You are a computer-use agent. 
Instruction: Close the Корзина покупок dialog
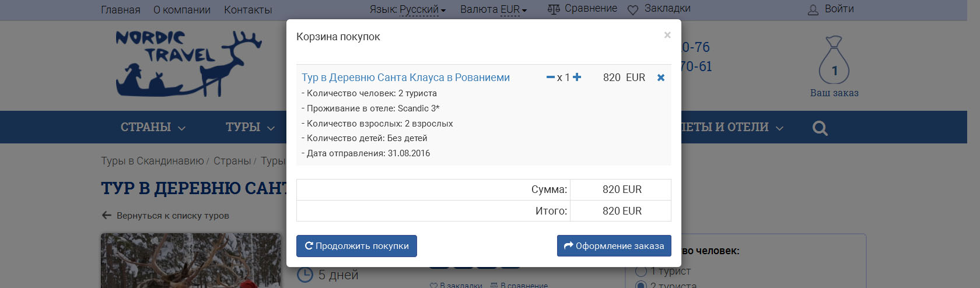(x=667, y=36)
